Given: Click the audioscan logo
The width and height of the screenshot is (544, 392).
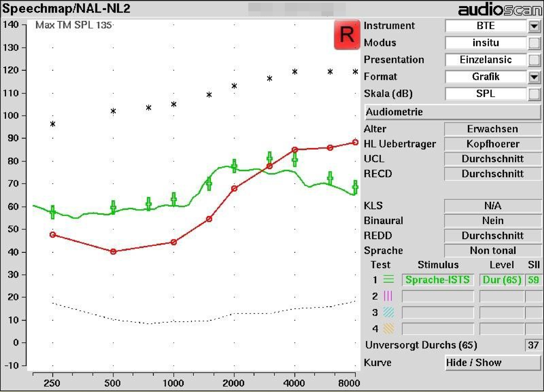Looking at the screenshot, I should (x=500, y=9).
